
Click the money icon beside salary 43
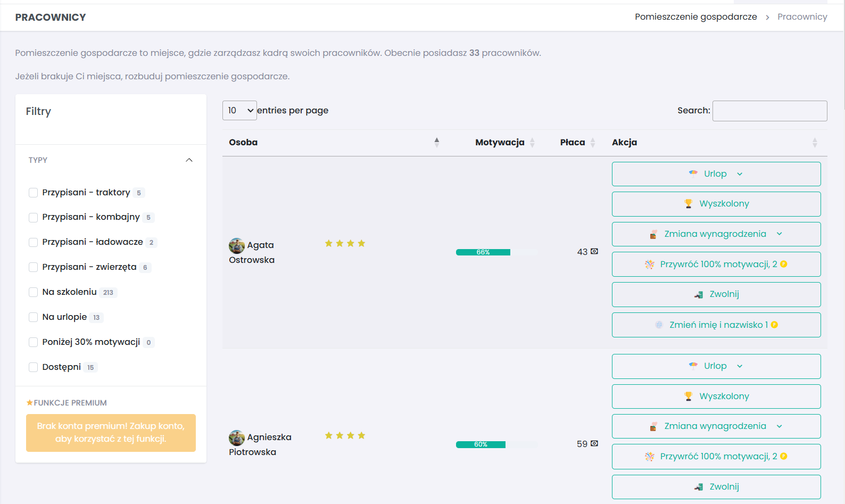click(x=594, y=251)
